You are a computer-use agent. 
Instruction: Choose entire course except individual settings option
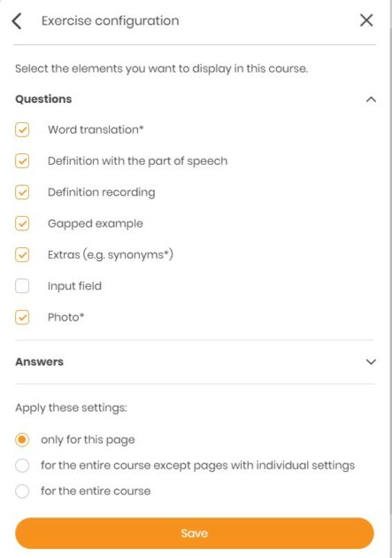(22, 466)
